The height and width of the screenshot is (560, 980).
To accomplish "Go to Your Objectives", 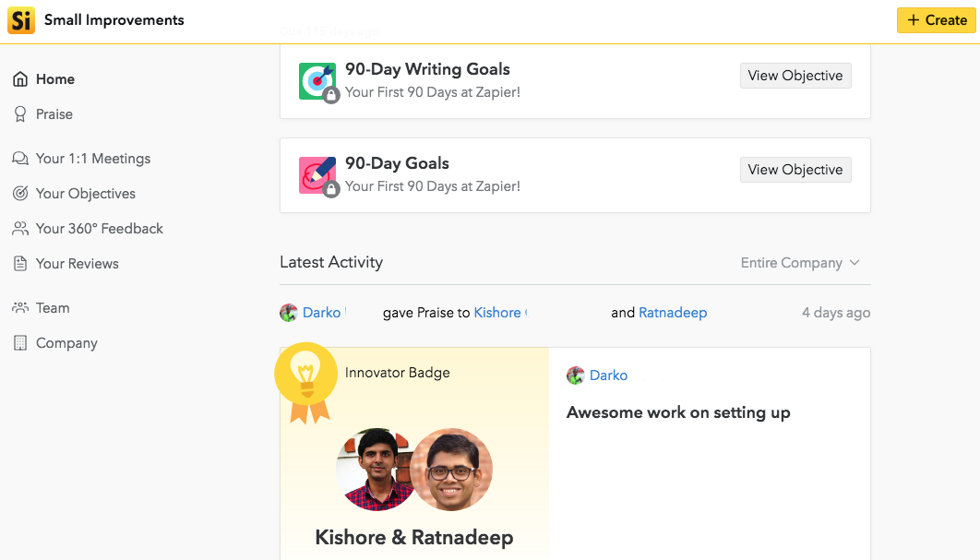I will pyautogui.click(x=86, y=193).
